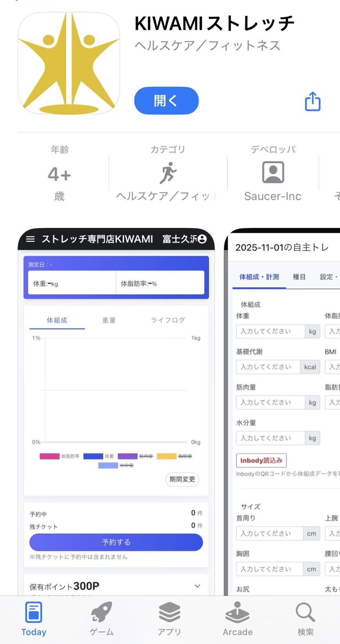Image resolution: width=340 pixels, height=644 pixels.
Task: Toggle the light blue 水分量 legend swatch
Action: coord(108,465)
